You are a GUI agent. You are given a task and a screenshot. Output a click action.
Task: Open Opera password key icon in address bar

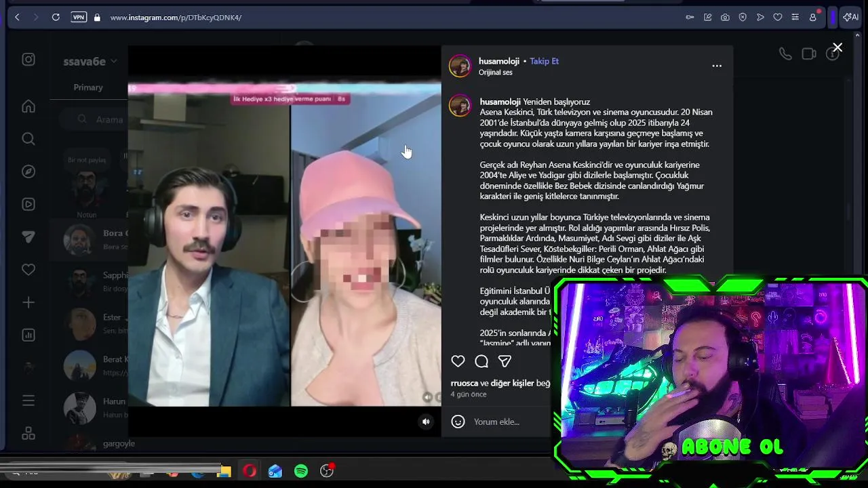pos(690,17)
